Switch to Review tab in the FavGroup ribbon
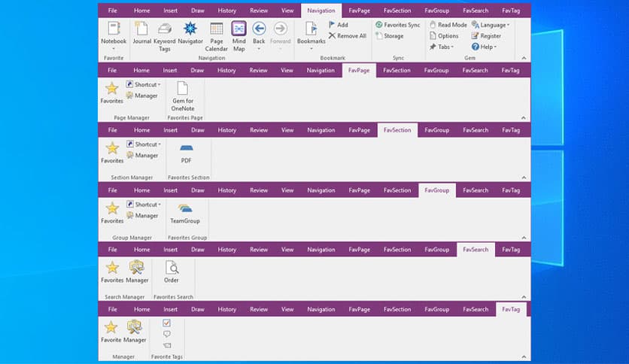 (259, 190)
